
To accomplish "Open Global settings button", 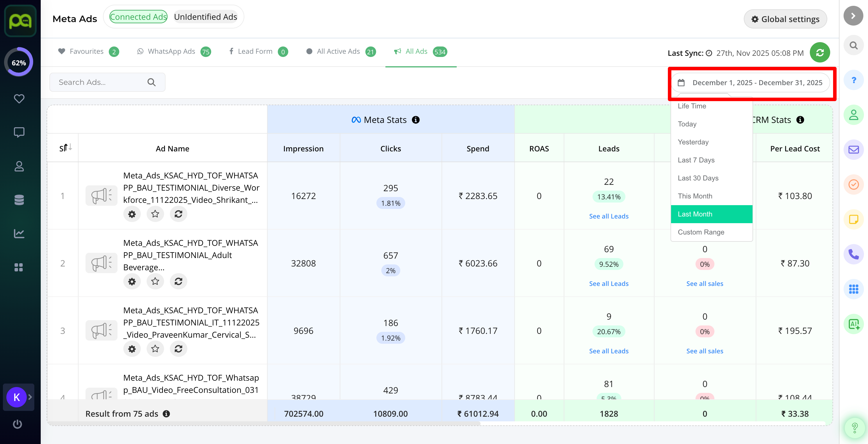I will coord(785,19).
